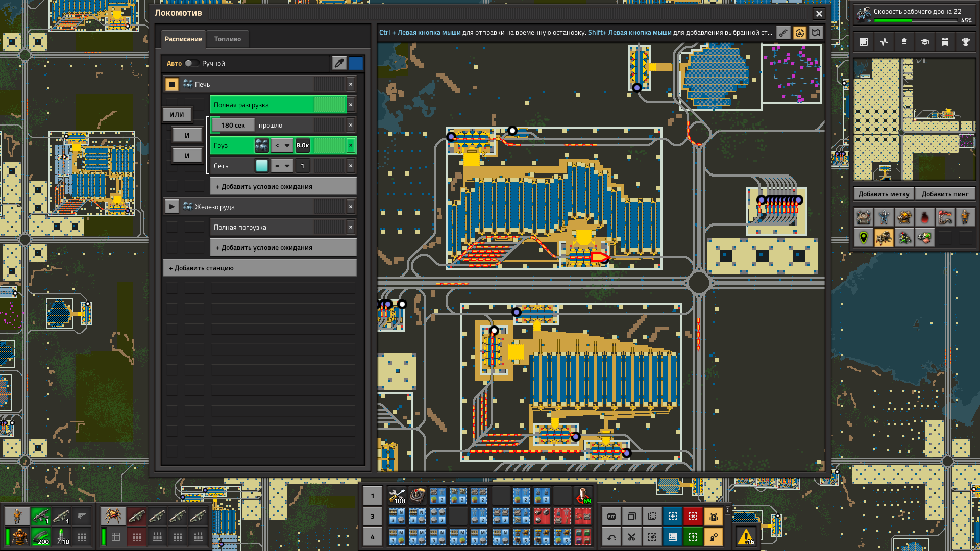
Task: Open production statistics
Action: tap(884, 42)
